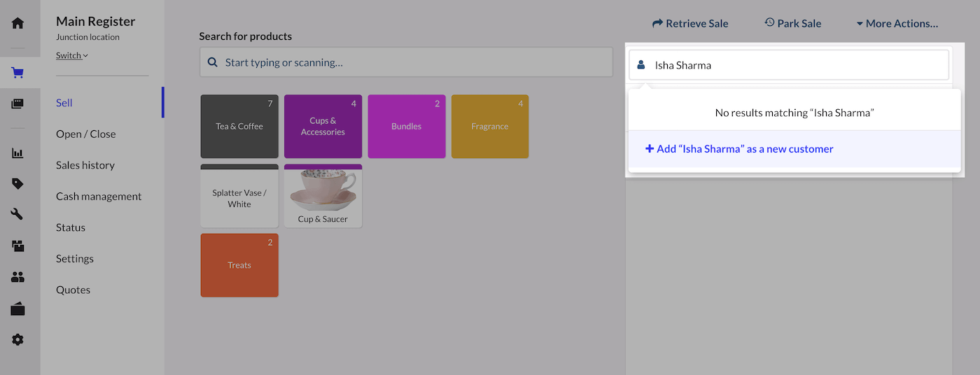Add "Isha Sharma" as a new customer
The image size is (980, 375).
click(739, 149)
